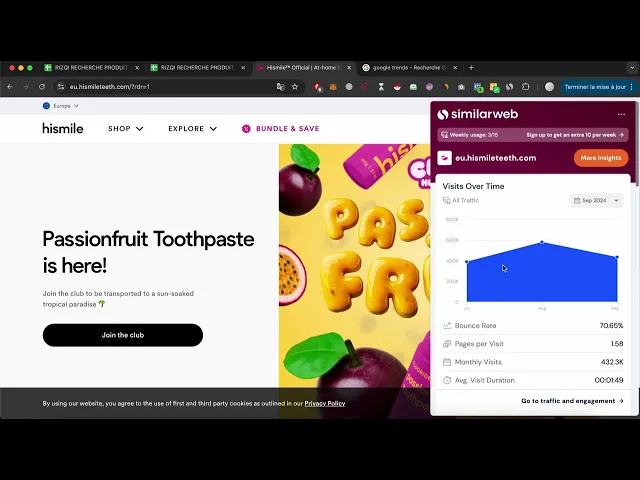Open Go to traffic and engagement link
Viewport: 640px width, 480px height.
coord(572,401)
